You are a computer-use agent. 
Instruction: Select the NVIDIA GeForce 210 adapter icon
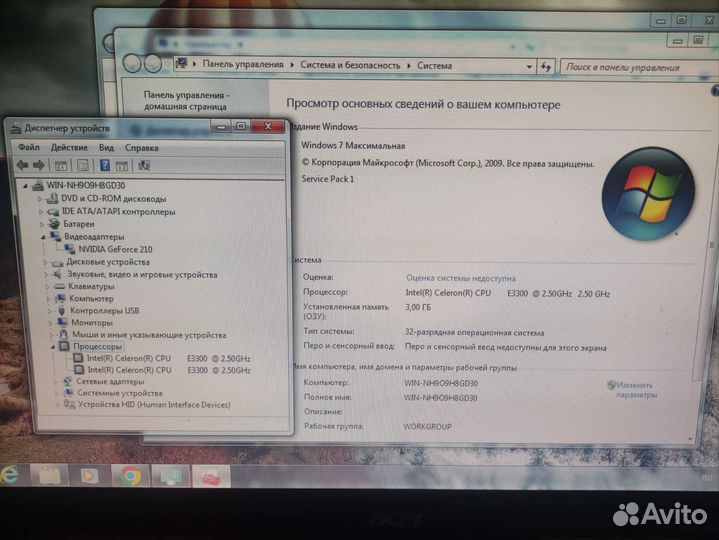pos(69,249)
